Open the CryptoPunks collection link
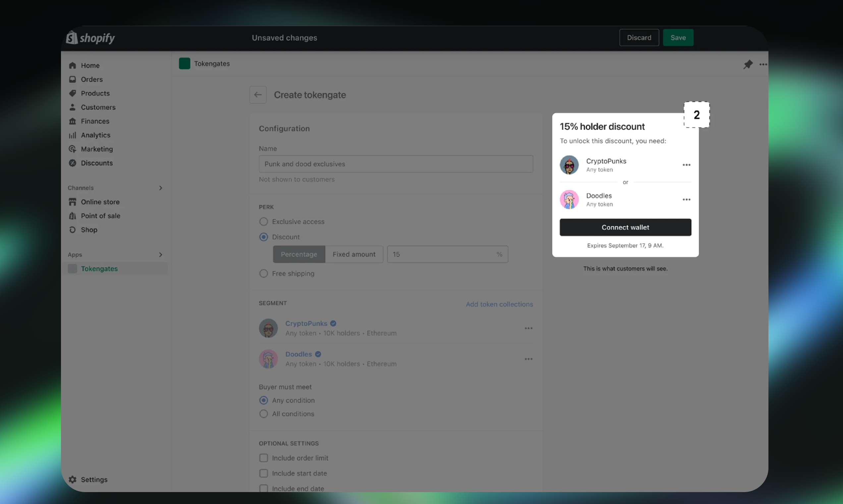 (x=306, y=323)
